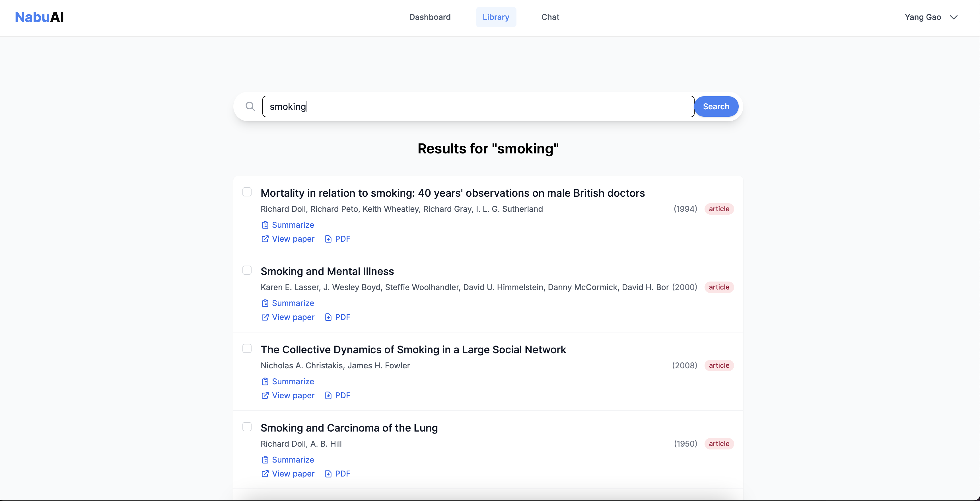Open Summarize link for Collective Dynamics paper
This screenshot has width=980, height=501.
pyautogui.click(x=293, y=381)
